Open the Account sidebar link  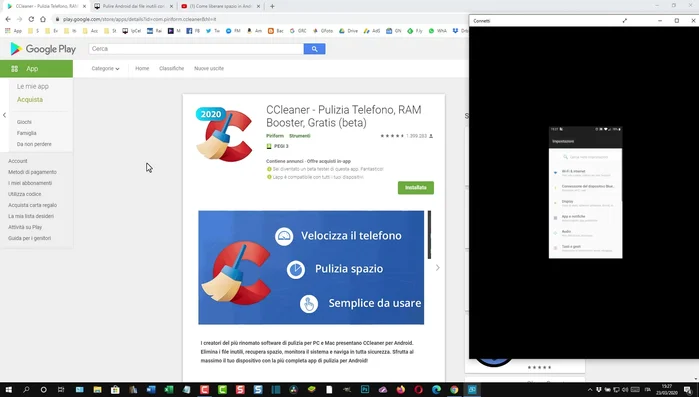click(x=18, y=161)
